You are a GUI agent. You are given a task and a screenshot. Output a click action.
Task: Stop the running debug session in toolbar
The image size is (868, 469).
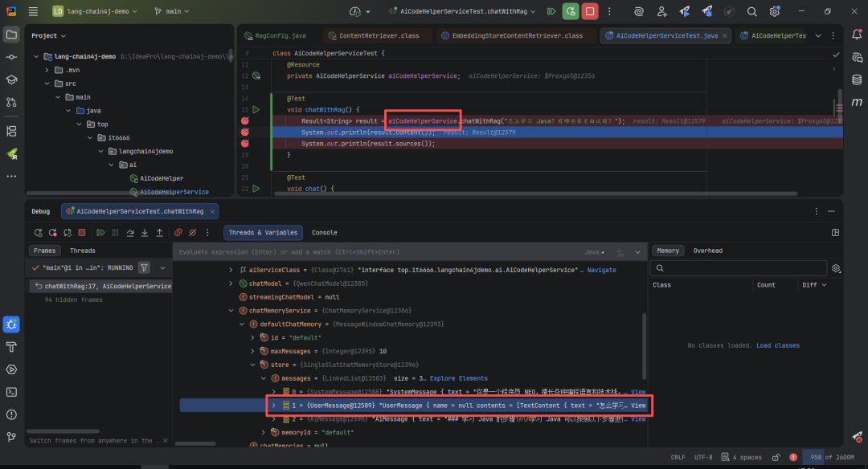590,11
